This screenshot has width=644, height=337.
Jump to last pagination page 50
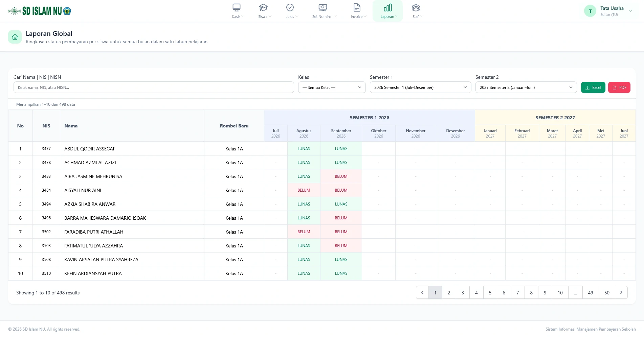coord(607,293)
